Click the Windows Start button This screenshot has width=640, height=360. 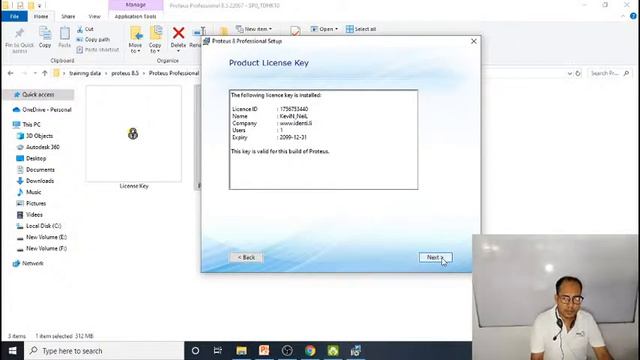pyautogui.click(x=12, y=351)
